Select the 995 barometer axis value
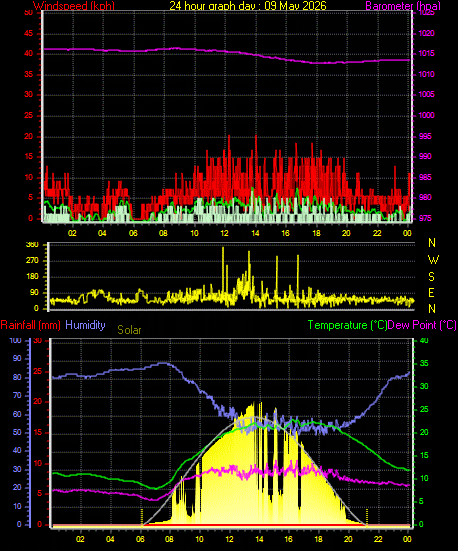The width and height of the screenshot is (458, 551). click(x=425, y=136)
